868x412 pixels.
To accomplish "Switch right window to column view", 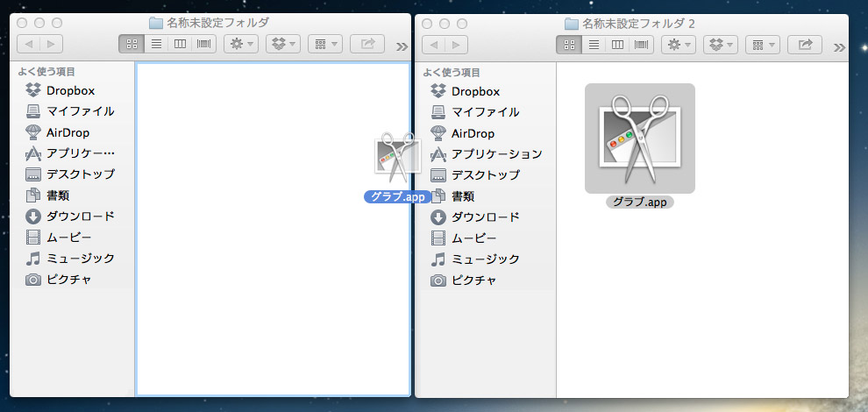I will click(x=617, y=45).
